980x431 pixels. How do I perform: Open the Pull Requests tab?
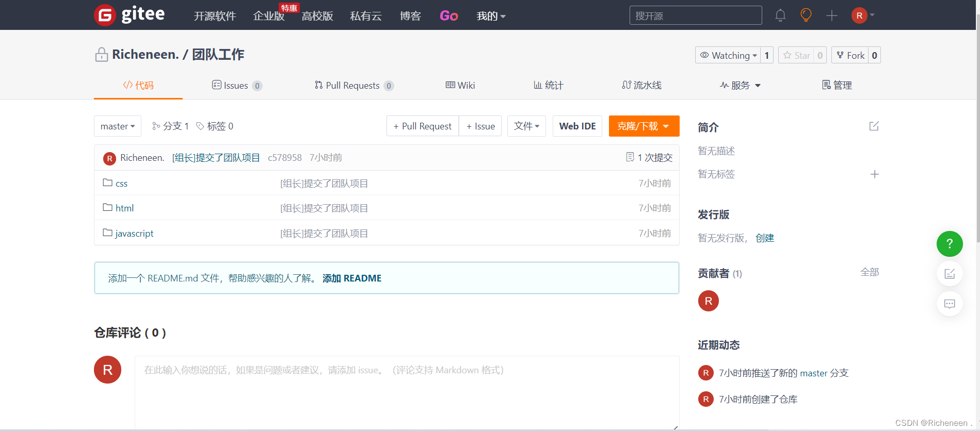point(354,86)
